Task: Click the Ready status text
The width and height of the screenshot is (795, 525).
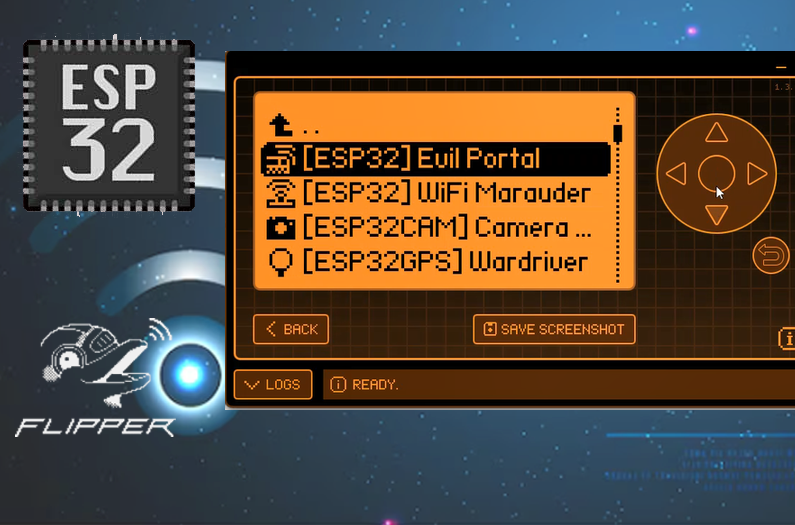Action: click(x=375, y=385)
